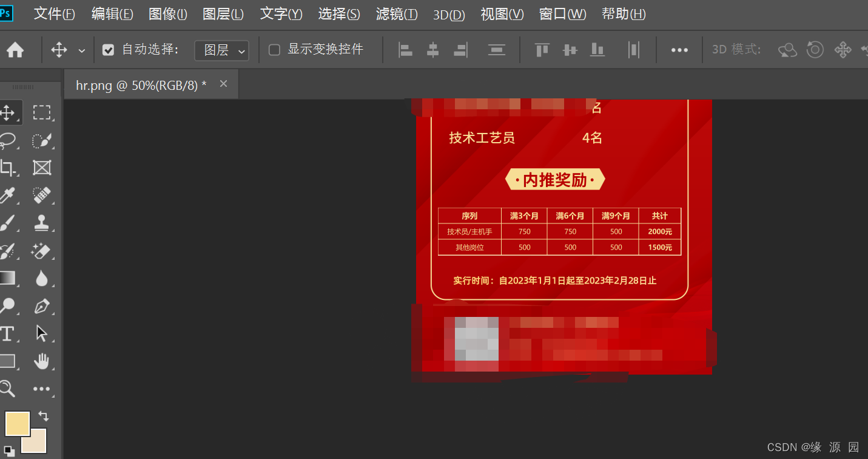Close the hr.png document tab

223,84
